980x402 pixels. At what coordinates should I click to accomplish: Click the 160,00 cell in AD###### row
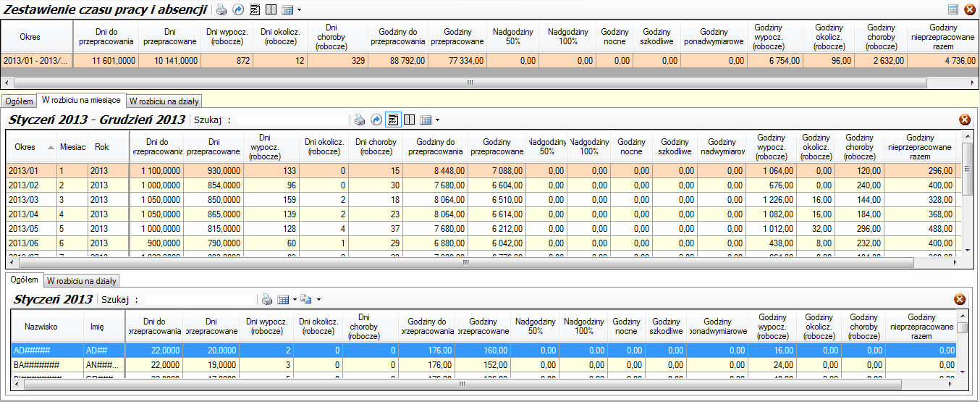click(x=482, y=350)
